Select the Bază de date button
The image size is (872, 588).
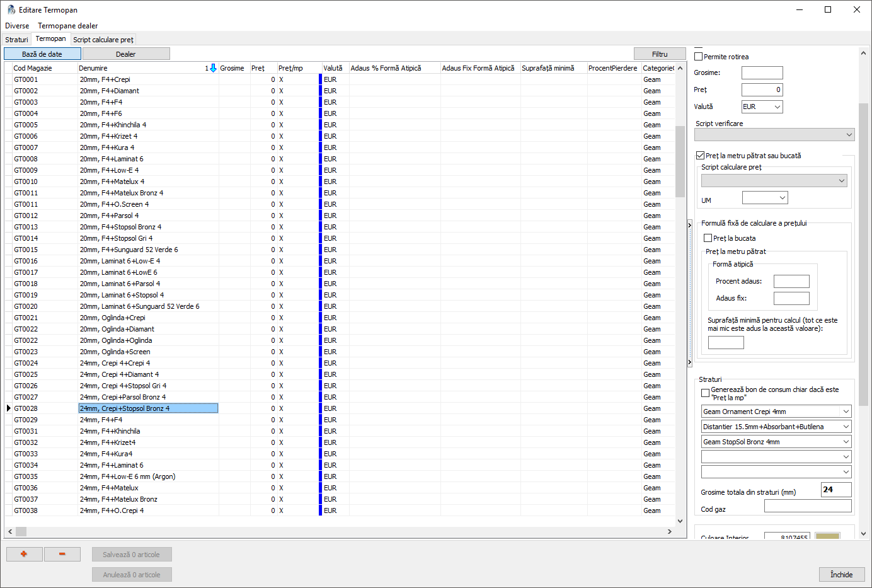pos(42,54)
